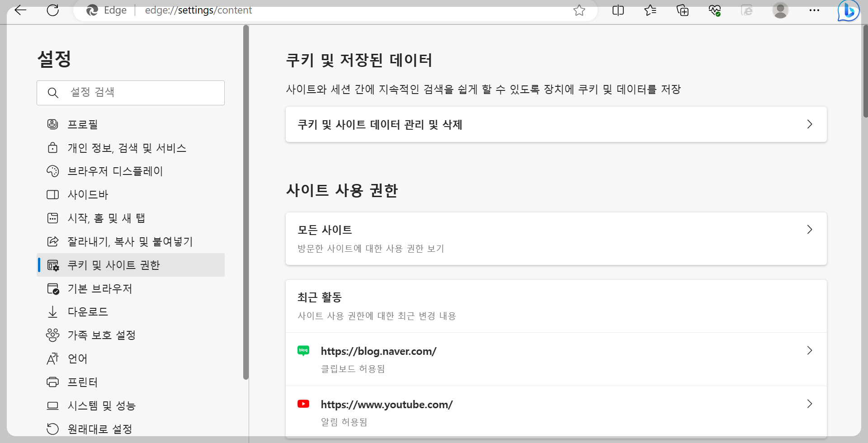Open split screen view
This screenshot has width=868, height=443.
[x=618, y=10]
